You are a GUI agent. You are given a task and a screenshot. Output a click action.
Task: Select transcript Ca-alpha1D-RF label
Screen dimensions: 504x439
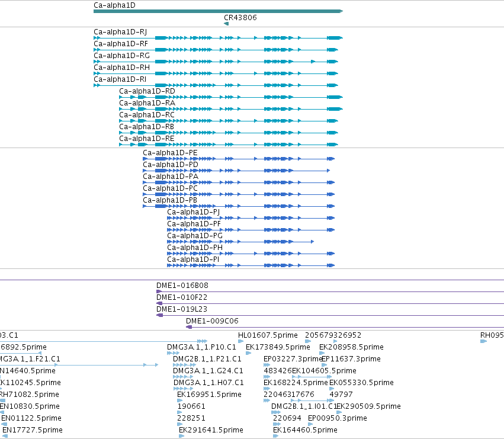point(121,44)
